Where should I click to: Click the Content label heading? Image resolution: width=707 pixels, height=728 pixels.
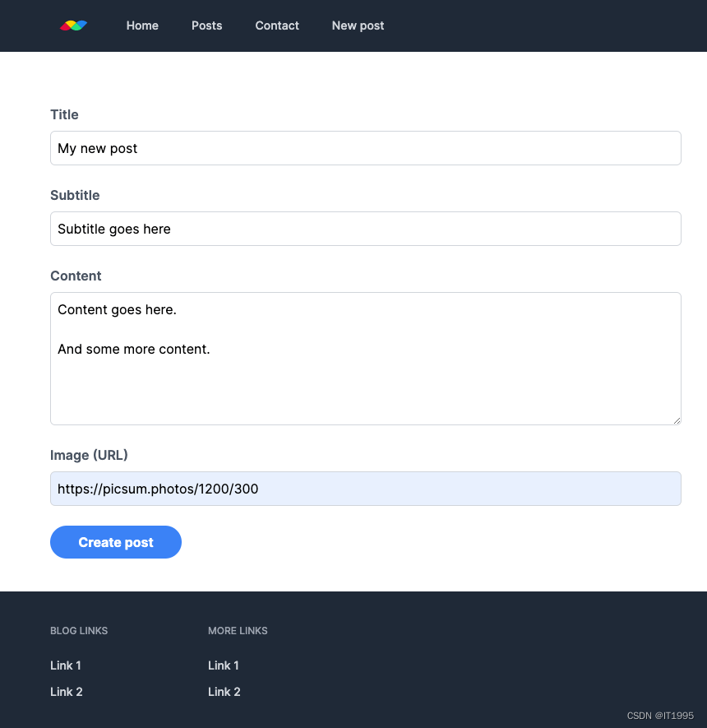tap(76, 276)
